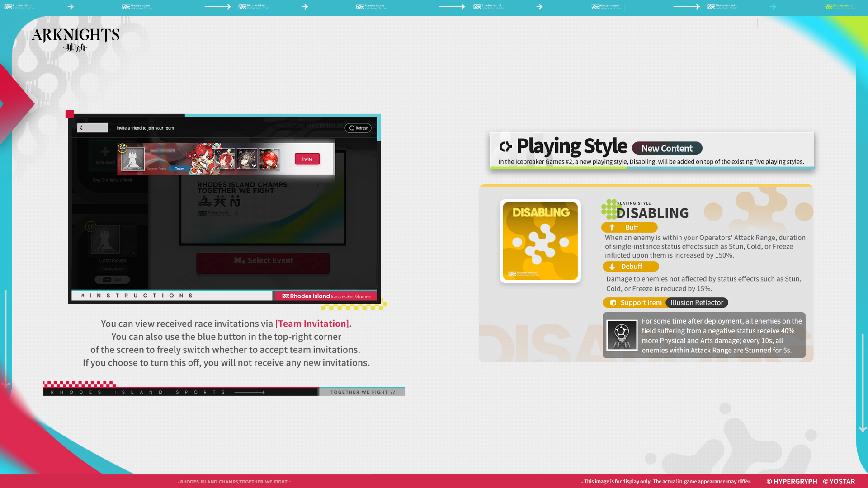
Task: Select the red-haired level 90 operator portrait
Action: click(269, 159)
